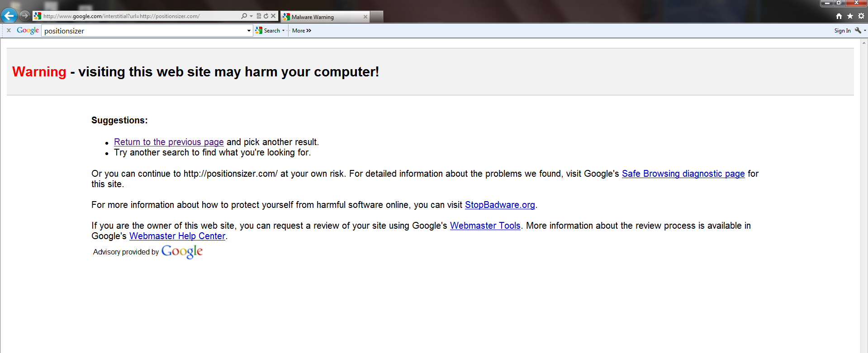Close the Malware Warning tab

point(365,17)
